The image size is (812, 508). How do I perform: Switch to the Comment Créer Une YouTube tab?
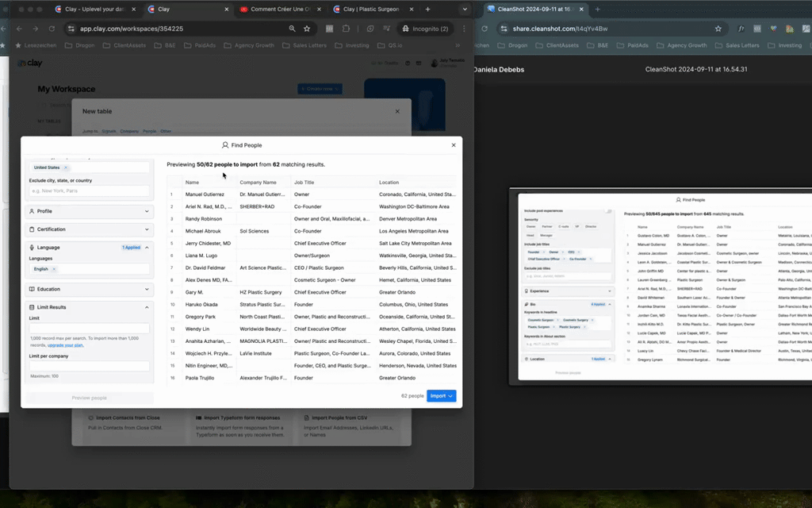[278, 10]
